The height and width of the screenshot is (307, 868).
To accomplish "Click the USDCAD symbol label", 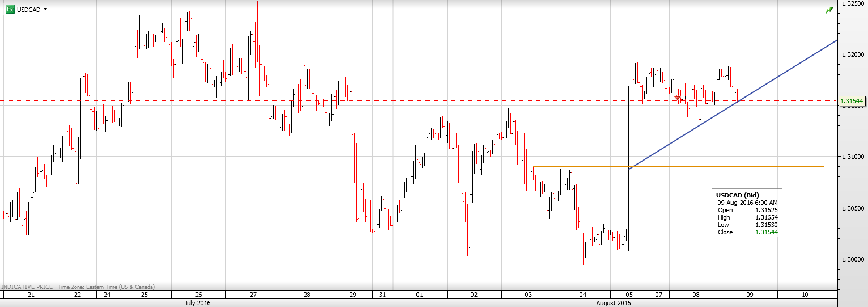I will [x=28, y=10].
